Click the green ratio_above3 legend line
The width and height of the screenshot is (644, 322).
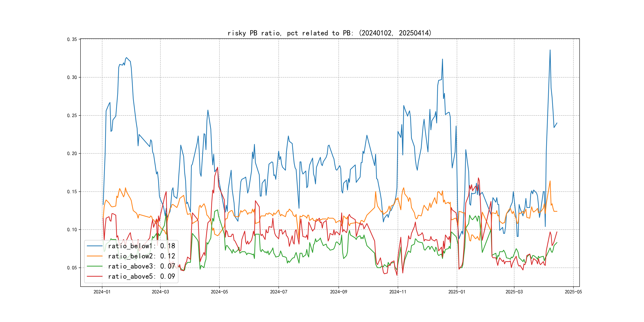point(94,266)
